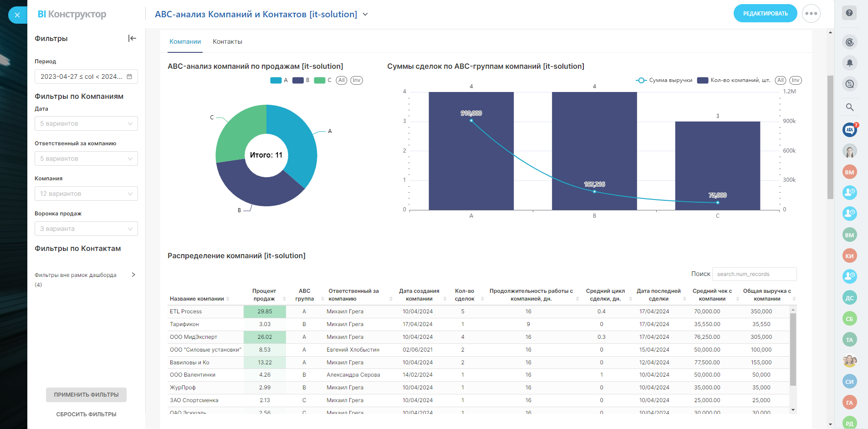This screenshot has height=429, width=868.
Task: Select the 'Компании' tab
Action: point(185,41)
